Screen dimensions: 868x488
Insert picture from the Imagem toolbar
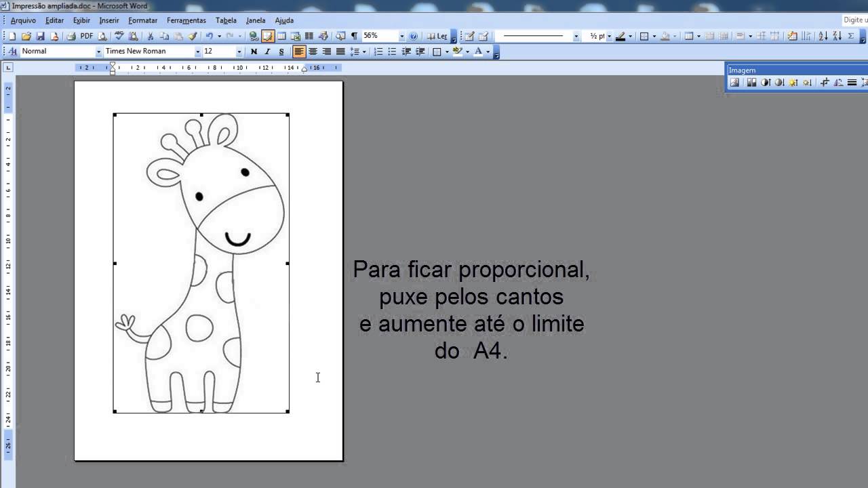734,83
